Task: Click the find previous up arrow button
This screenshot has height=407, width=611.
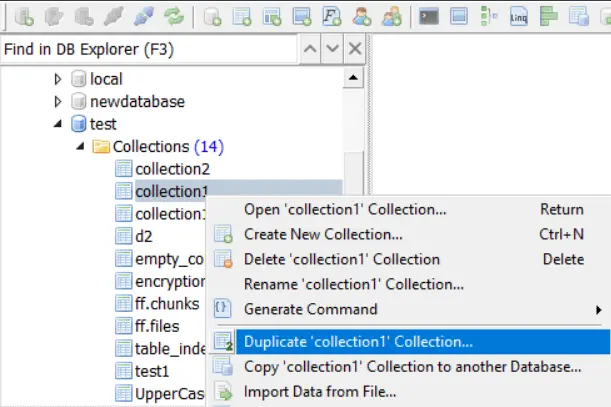Action: [x=309, y=49]
